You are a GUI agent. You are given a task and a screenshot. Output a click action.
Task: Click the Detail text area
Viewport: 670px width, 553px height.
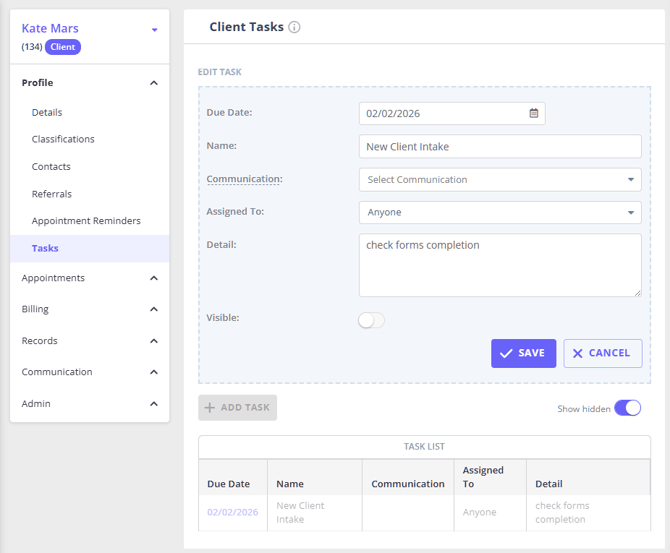[500, 265]
